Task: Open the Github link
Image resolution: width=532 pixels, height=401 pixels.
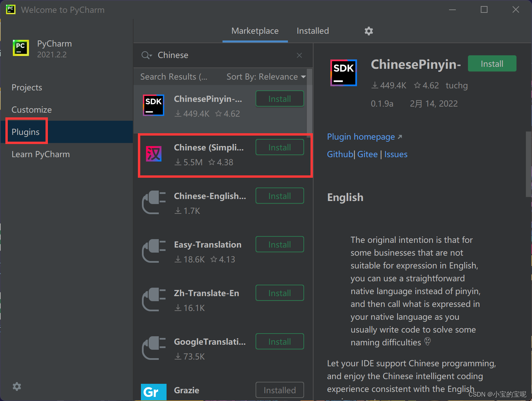Action: [x=340, y=154]
